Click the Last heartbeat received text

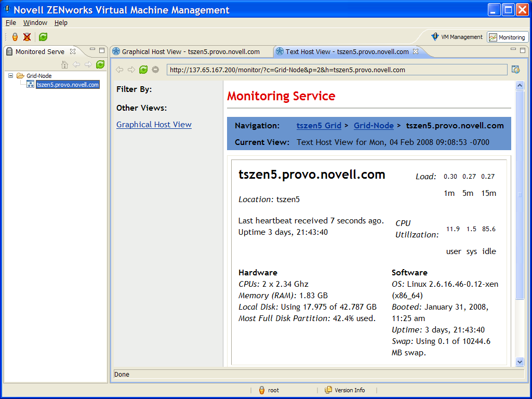[311, 221]
